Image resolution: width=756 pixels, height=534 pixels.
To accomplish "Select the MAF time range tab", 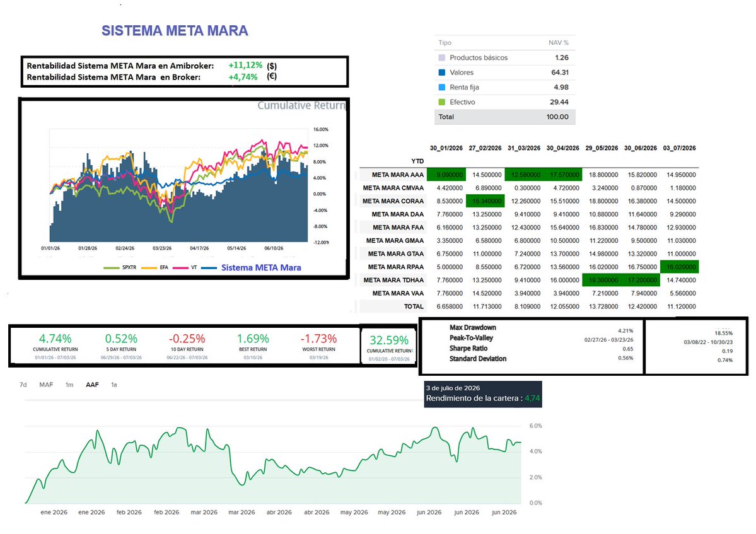I will pyautogui.click(x=46, y=385).
